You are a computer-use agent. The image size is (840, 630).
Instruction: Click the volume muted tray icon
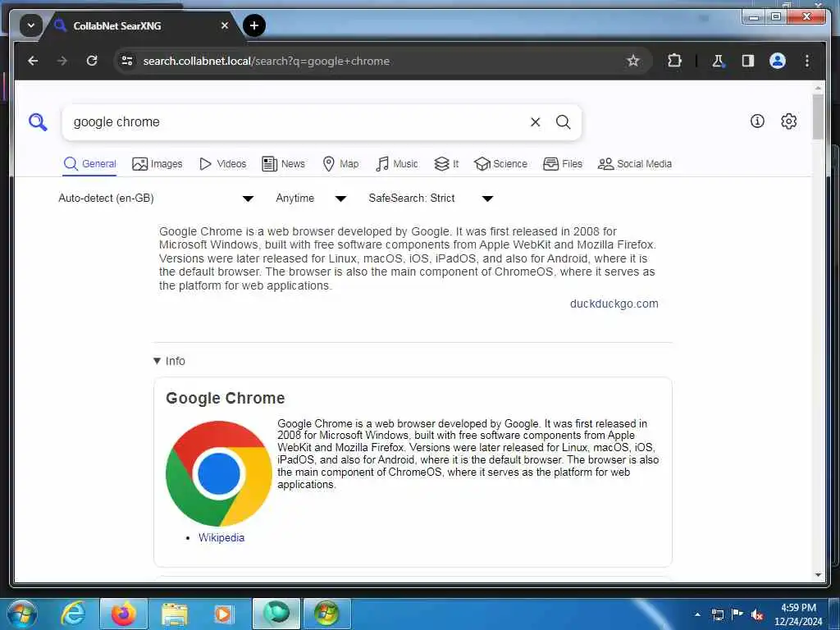(757, 614)
